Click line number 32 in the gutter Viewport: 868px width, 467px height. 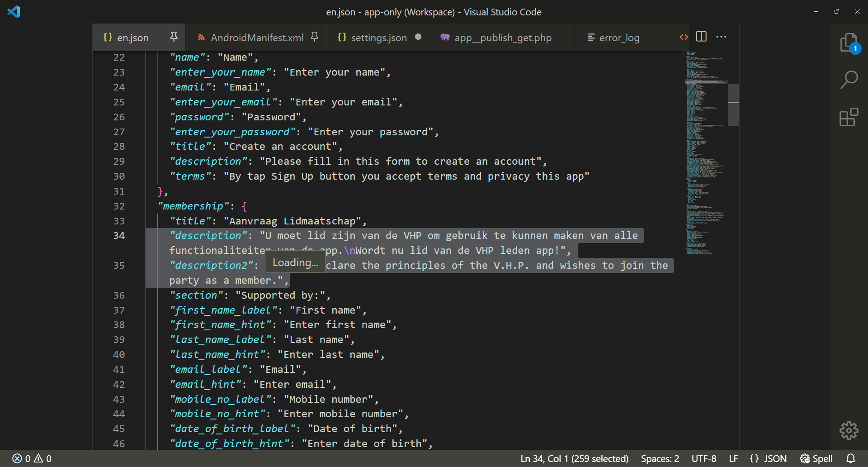119,206
